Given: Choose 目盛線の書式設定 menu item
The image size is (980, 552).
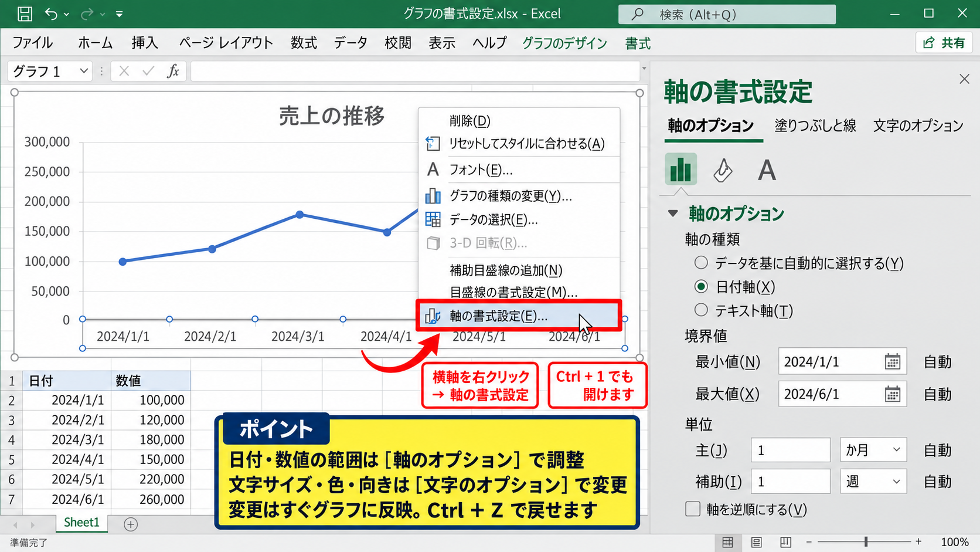Looking at the screenshot, I should [x=519, y=292].
